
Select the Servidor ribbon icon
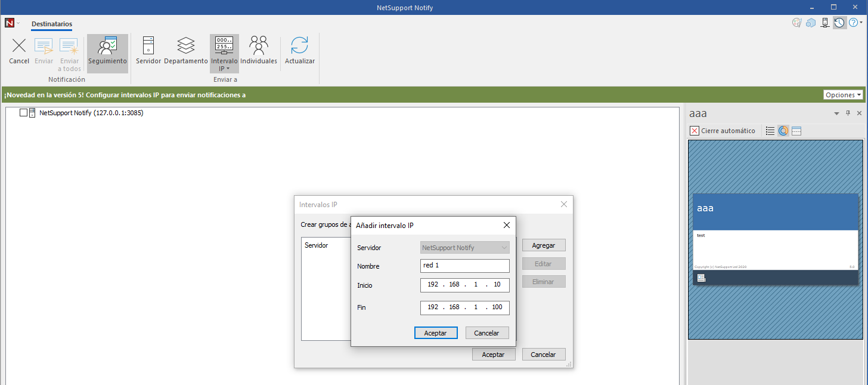(148, 46)
